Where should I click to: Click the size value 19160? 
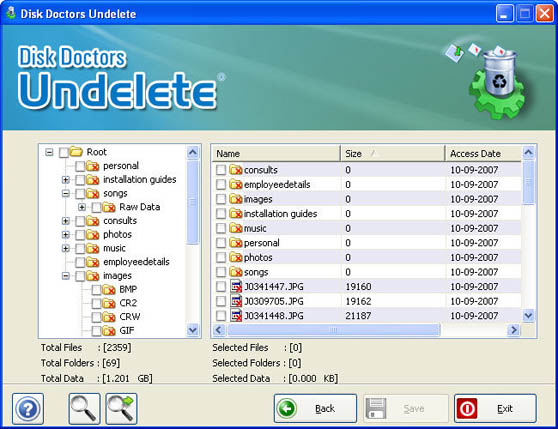click(358, 287)
